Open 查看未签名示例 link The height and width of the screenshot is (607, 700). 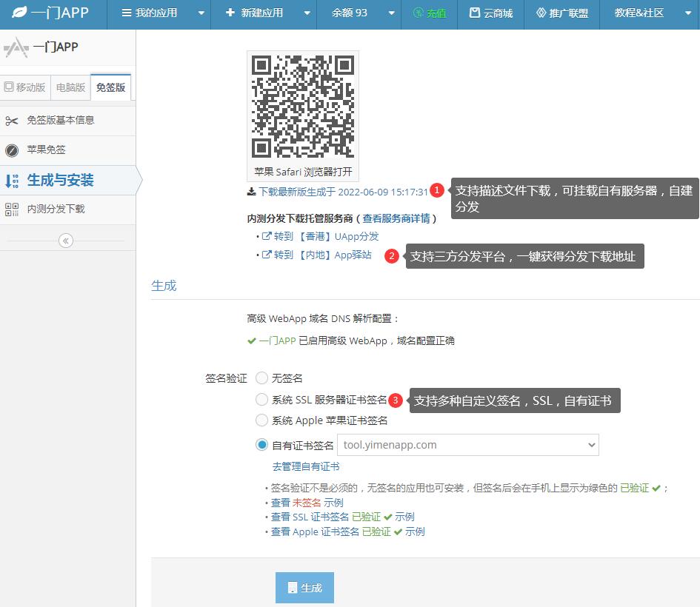click(307, 503)
